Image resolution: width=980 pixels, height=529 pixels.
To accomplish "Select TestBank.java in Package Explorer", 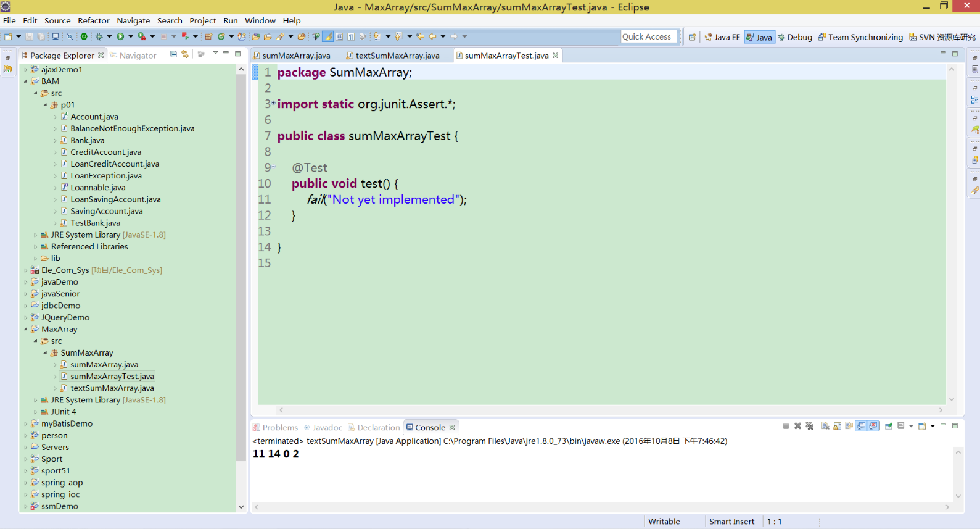I will click(95, 223).
